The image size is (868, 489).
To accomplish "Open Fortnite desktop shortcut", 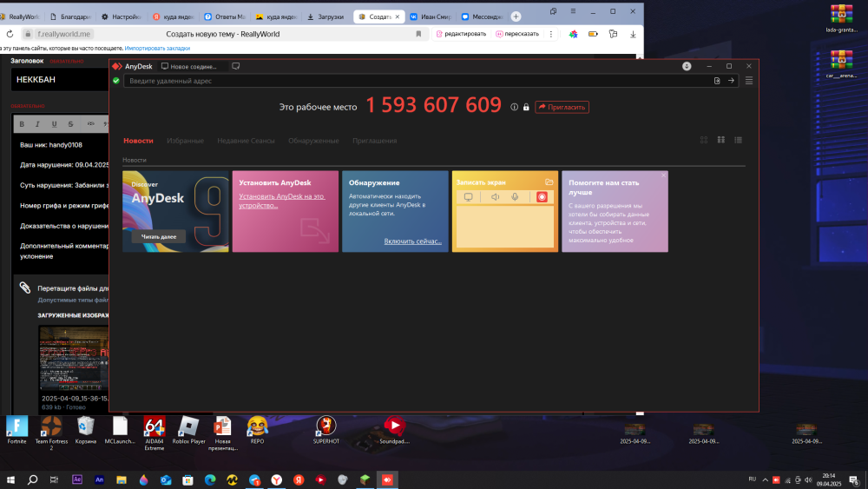I will click(16, 430).
